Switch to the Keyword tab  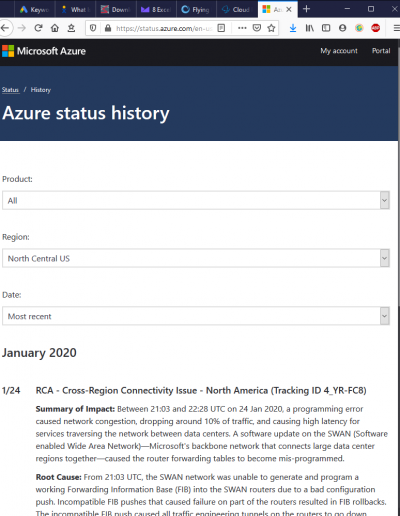pos(34,9)
